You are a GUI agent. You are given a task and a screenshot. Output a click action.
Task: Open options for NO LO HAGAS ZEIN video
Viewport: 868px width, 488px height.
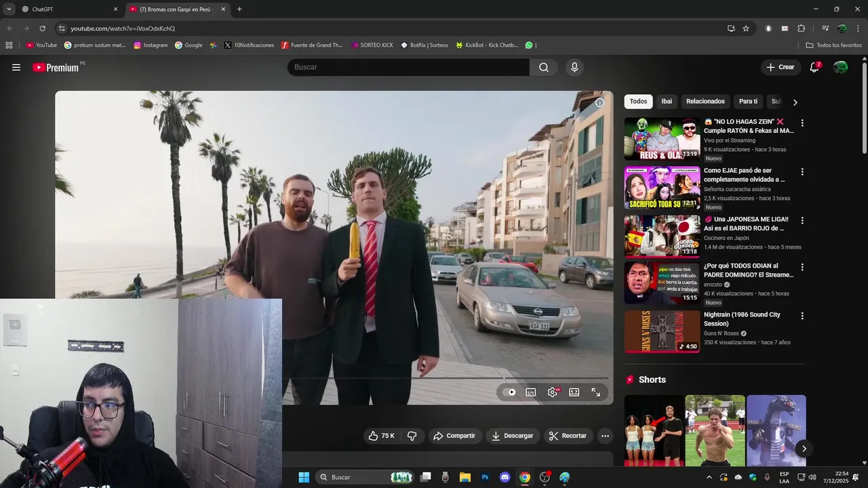[802, 123]
